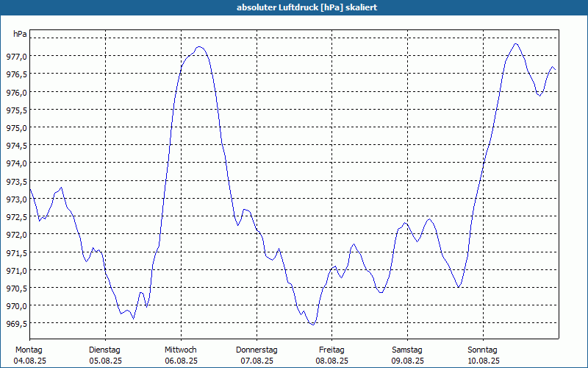Image resolution: width=588 pixels, height=368 pixels.
Task: Select the 969,5 axis value
Action: coord(17,324)
